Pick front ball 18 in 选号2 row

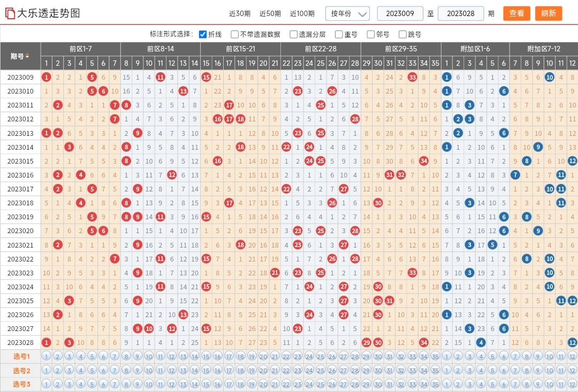click(x=240, y=370)
